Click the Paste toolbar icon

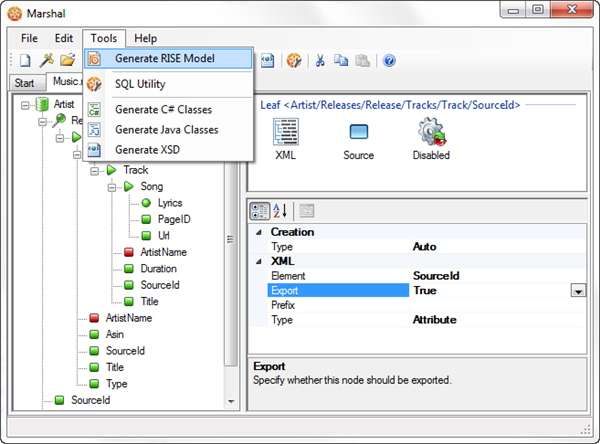[x=362, y=60]
